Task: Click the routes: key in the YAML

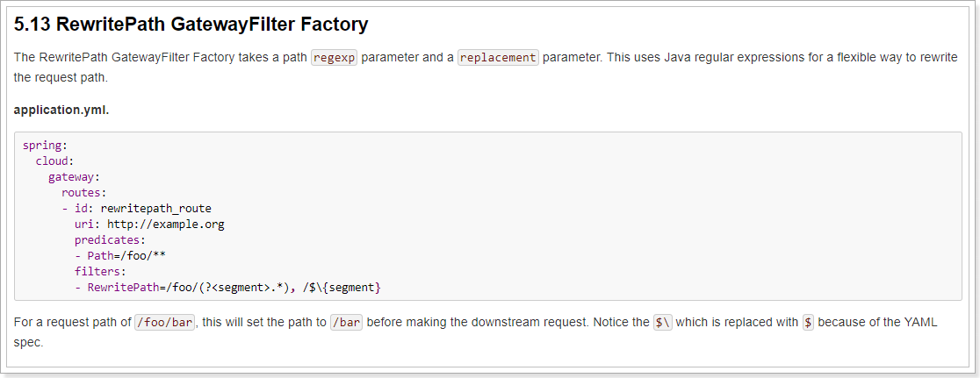Action: [x=83, y=193]
